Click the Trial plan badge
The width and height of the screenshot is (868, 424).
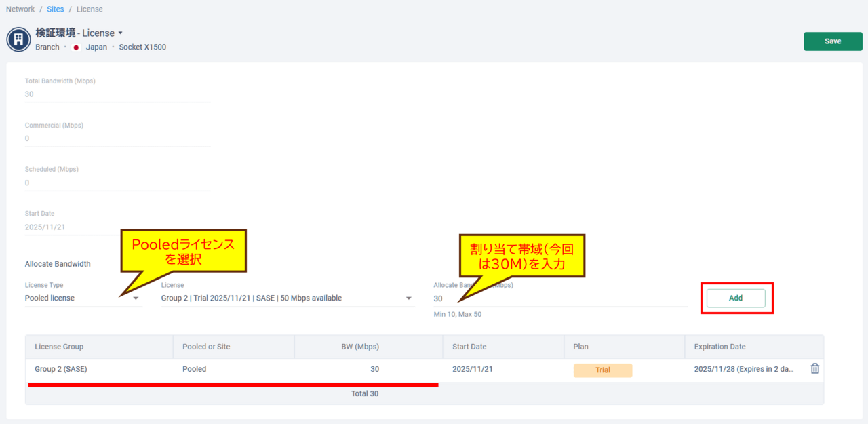click(x=603, y=370)
